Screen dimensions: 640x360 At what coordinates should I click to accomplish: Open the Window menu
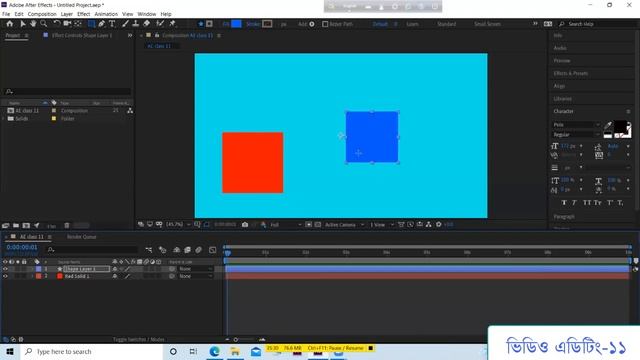tap(147, 14)
